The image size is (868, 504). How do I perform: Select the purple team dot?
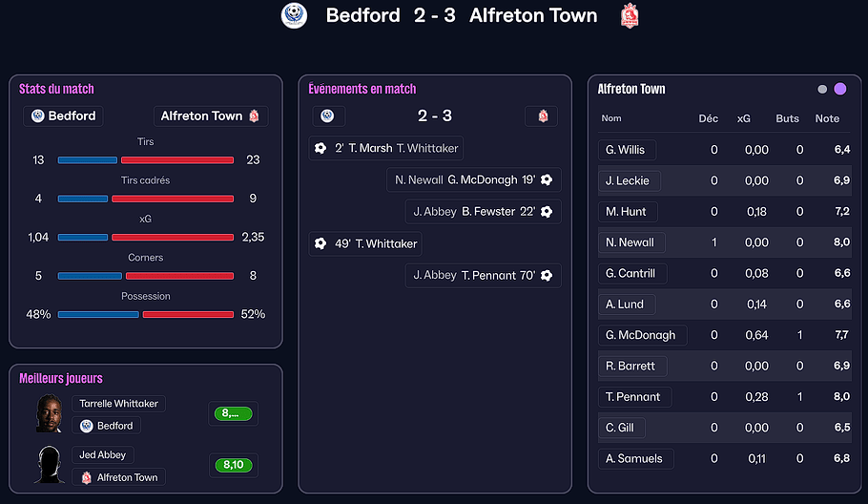click(840, 89)
